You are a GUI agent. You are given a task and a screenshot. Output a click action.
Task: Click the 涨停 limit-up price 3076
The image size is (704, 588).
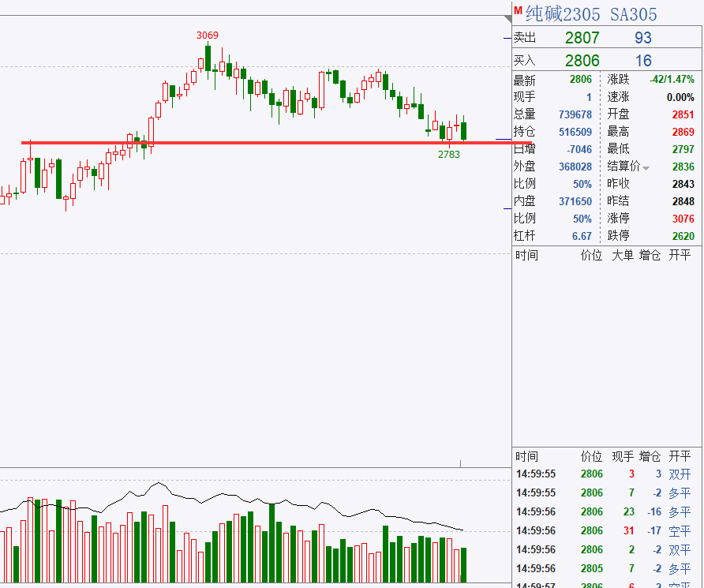(683, 219)
